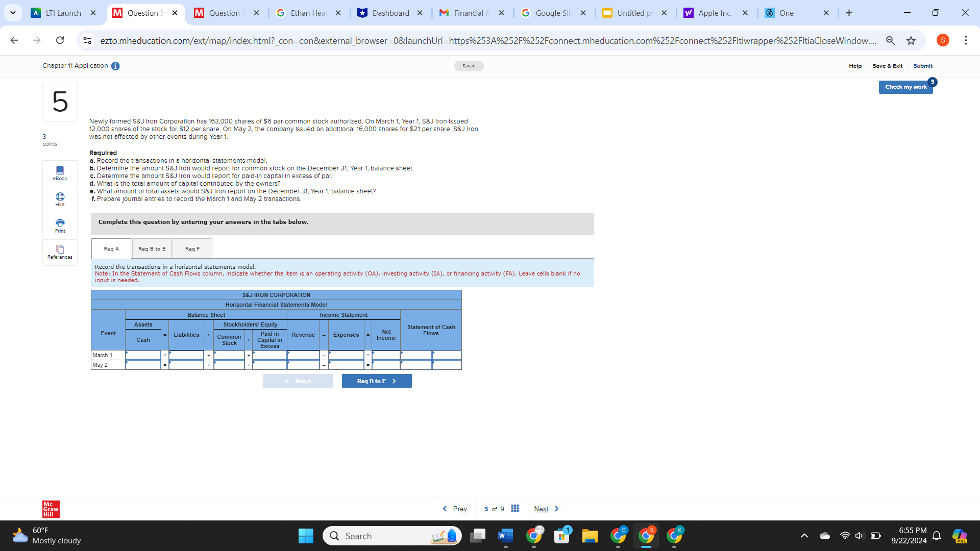Open Word from the taskbar
Image resolution: width=980 pixels, height=551 pixels.
[x=505, y=536]
